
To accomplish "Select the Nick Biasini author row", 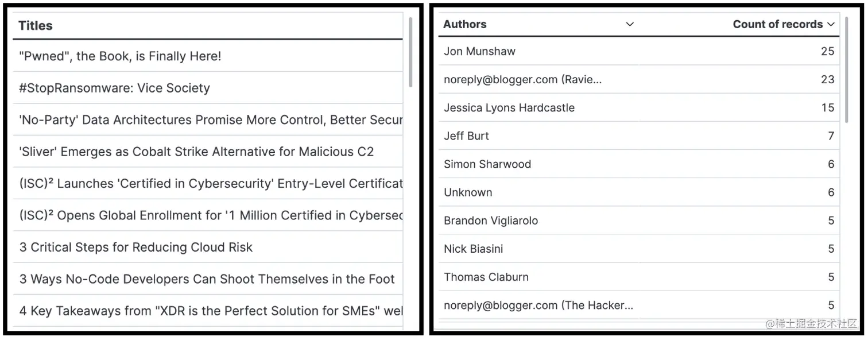I will 639,248.
